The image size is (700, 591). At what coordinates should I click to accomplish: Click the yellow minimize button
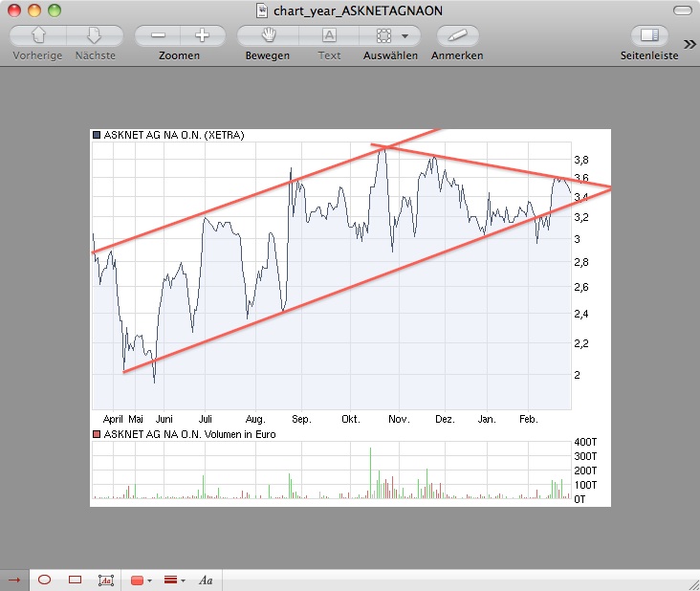(34, 11)
